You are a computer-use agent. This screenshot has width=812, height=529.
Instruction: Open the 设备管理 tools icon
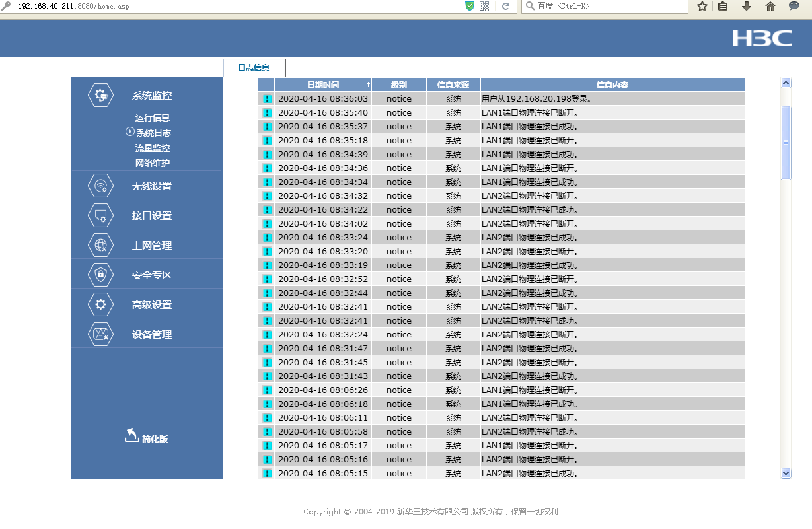[x=100, y=334]
